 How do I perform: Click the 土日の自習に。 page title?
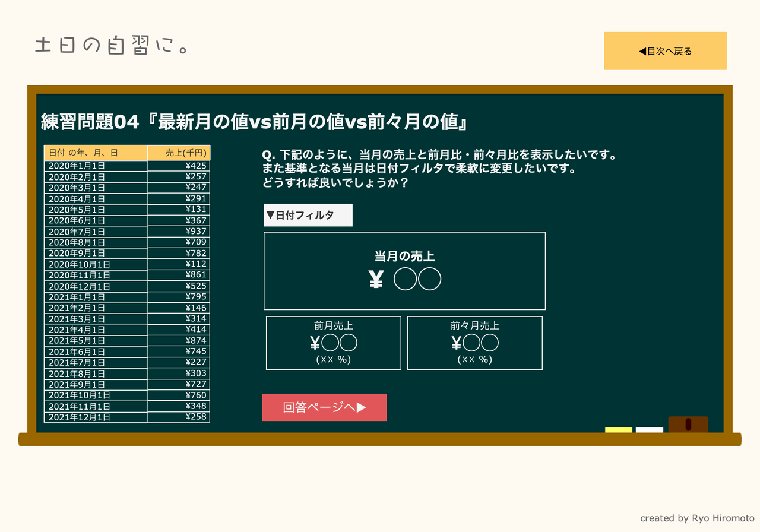pyautogui.click(x=112, y=46)
